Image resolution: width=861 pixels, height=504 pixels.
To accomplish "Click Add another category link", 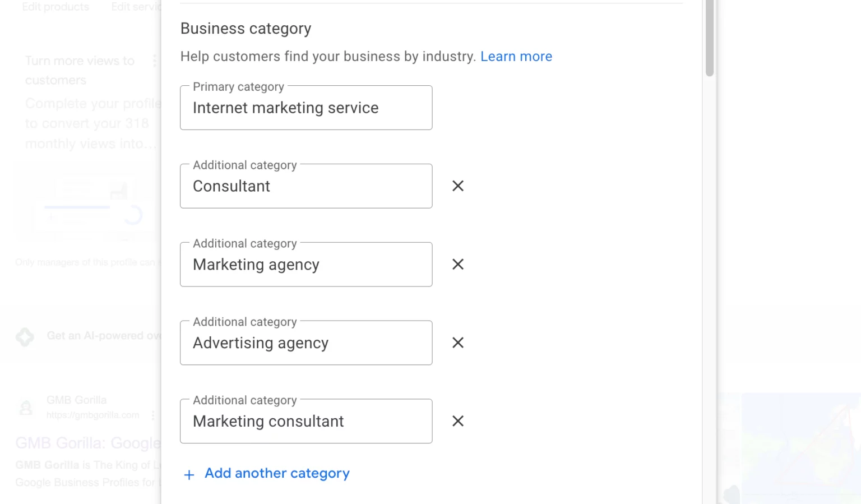I will [277, 474].
